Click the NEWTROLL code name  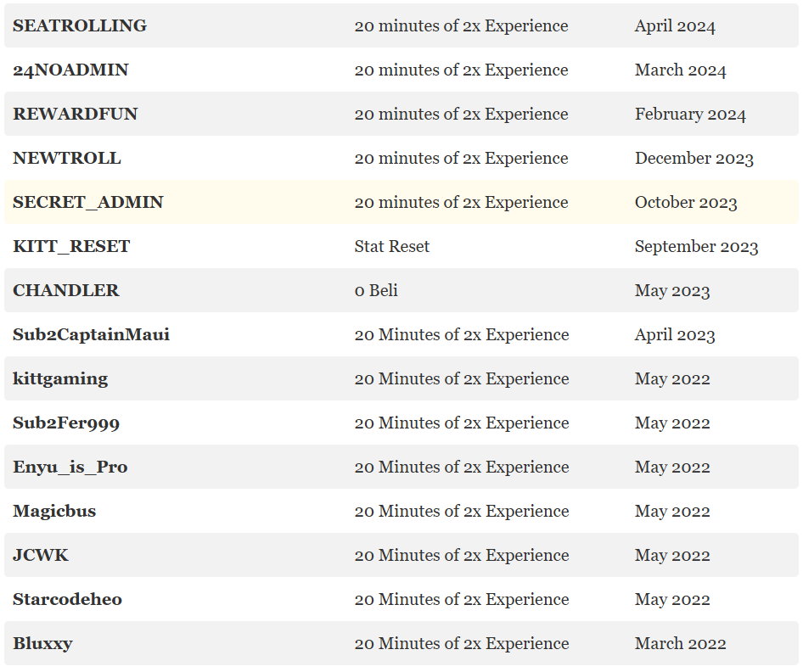click(67, 159)
